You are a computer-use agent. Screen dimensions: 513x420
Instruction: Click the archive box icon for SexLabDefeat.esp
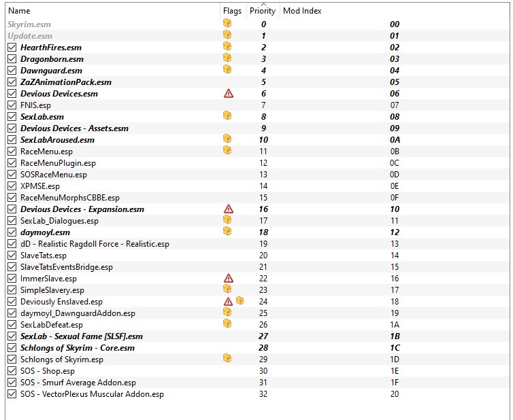coord(227,324)
